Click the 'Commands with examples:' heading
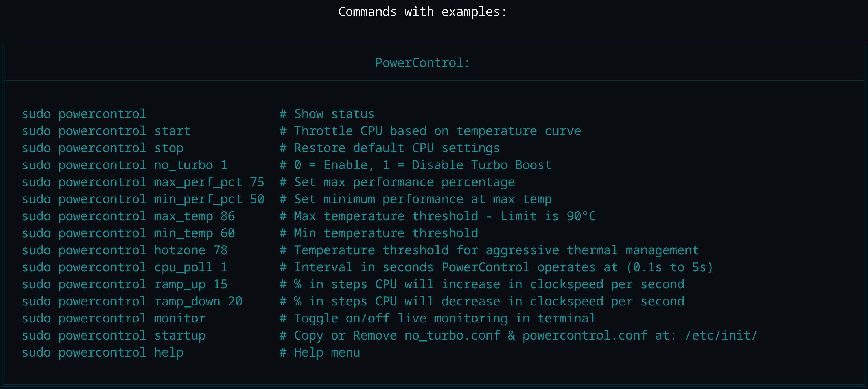Screen dimensions: 868x389 422,12
